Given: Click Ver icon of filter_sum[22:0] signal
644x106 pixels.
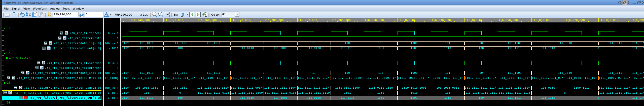Looking at the screenshot, I should 16,88.
